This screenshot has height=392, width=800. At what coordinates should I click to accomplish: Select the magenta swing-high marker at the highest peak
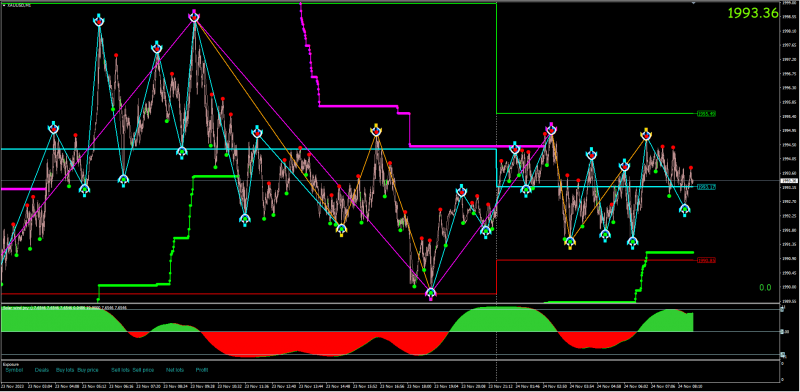pos(194,16)
